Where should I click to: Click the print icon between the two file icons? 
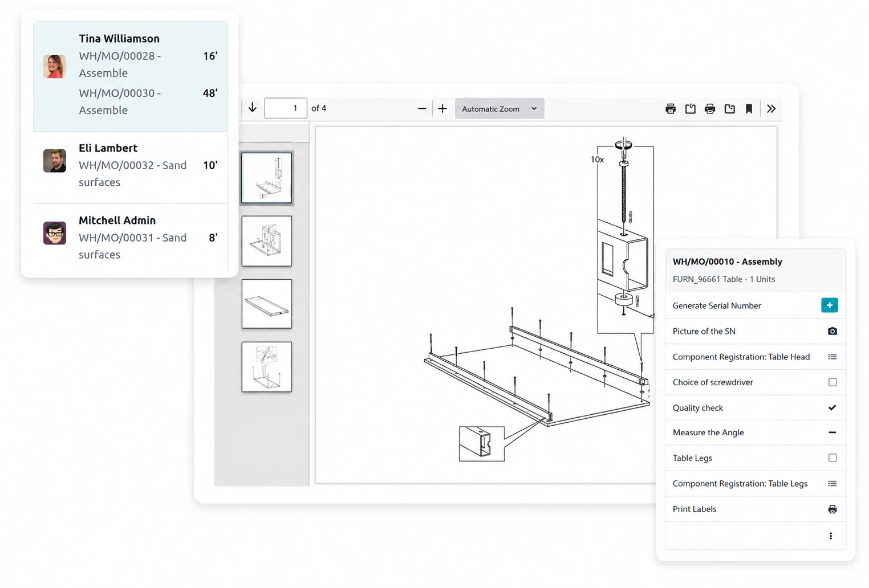(710, 109)
